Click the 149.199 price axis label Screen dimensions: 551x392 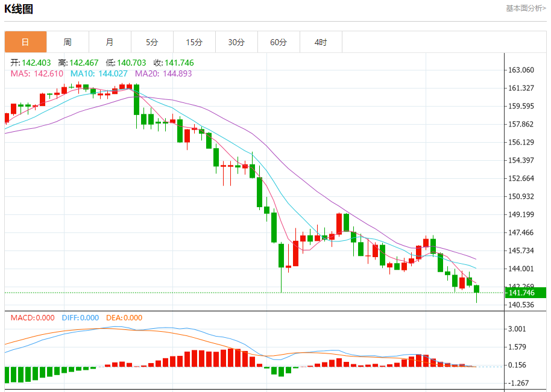(x=521, y=214)
